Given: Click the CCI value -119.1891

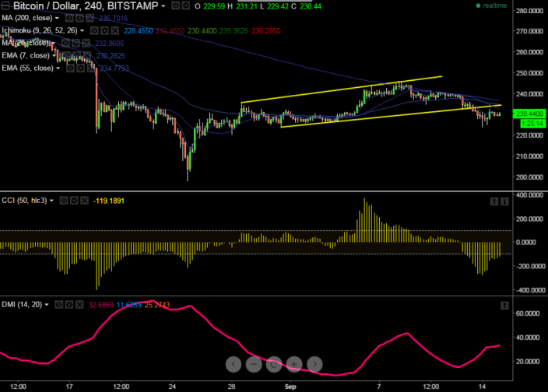Looking at the screenshot, I should tap(109, 201).
